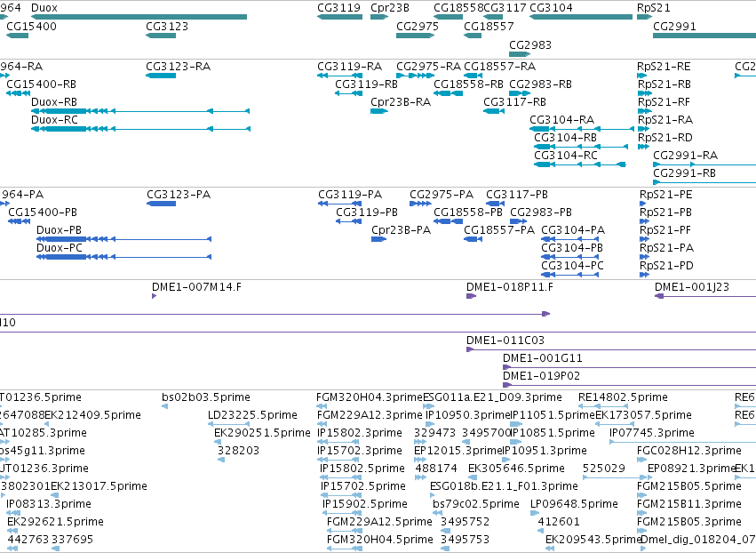Click transcript RpS21-RF
The width and height of the screenshot is (756, 553).
664,102
